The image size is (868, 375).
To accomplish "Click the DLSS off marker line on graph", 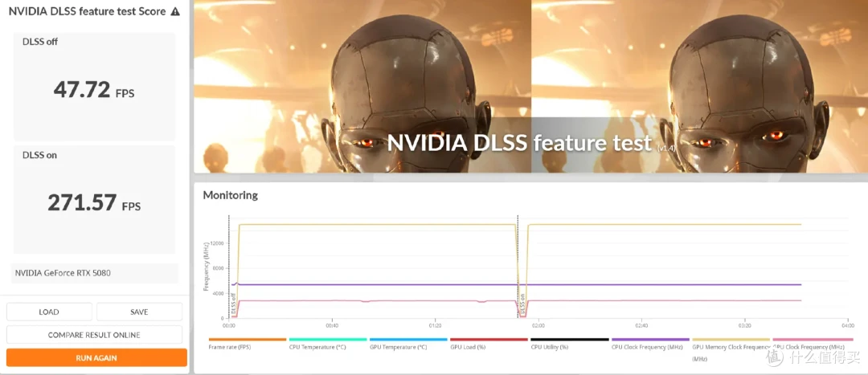I will pyautogui.click(x=229, y=267).
